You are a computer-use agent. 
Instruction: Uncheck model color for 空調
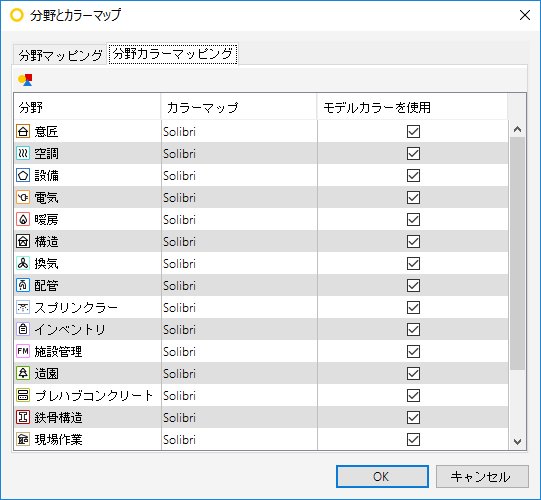(413, 153)
